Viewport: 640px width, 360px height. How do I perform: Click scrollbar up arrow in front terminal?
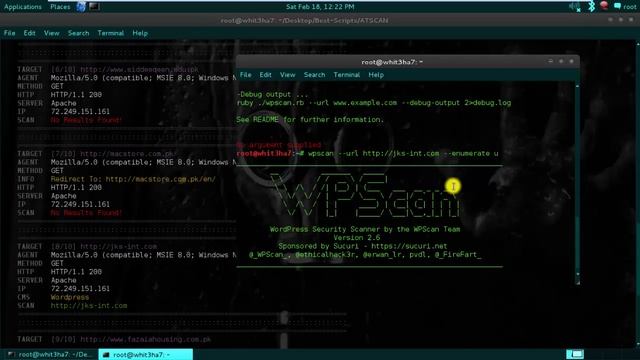[x=577, y=86]
